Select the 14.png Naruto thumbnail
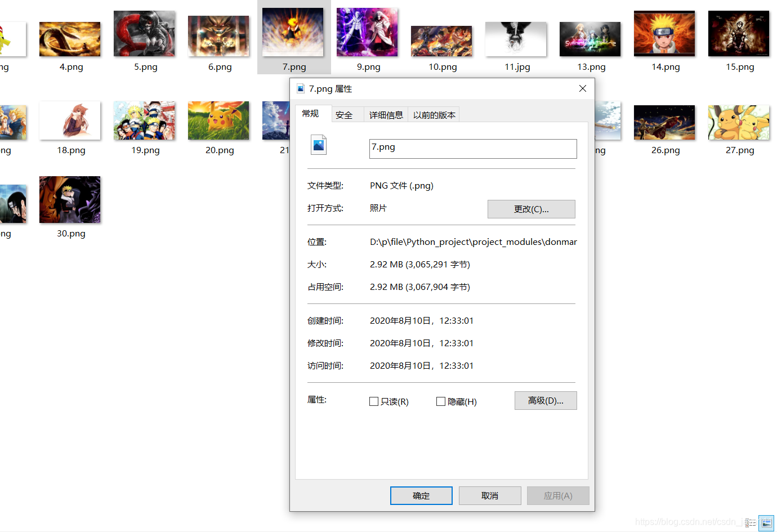The width and height of the screenshot is (777, 532). coord(664,34)
